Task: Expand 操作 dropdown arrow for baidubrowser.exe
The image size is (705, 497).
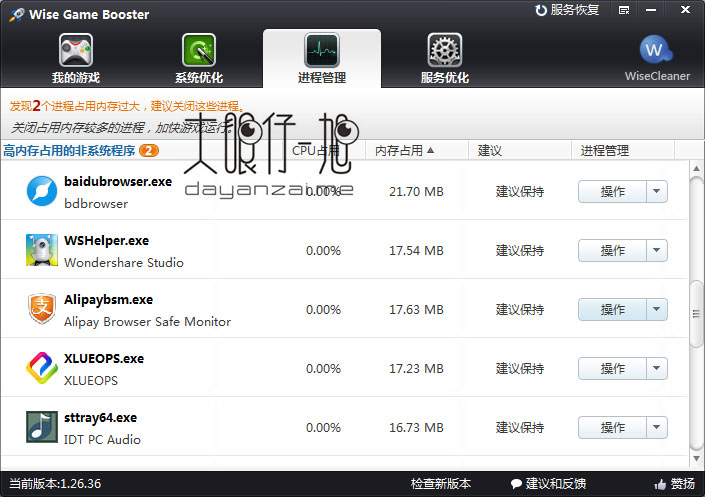Action: click(x=656, y=191)
